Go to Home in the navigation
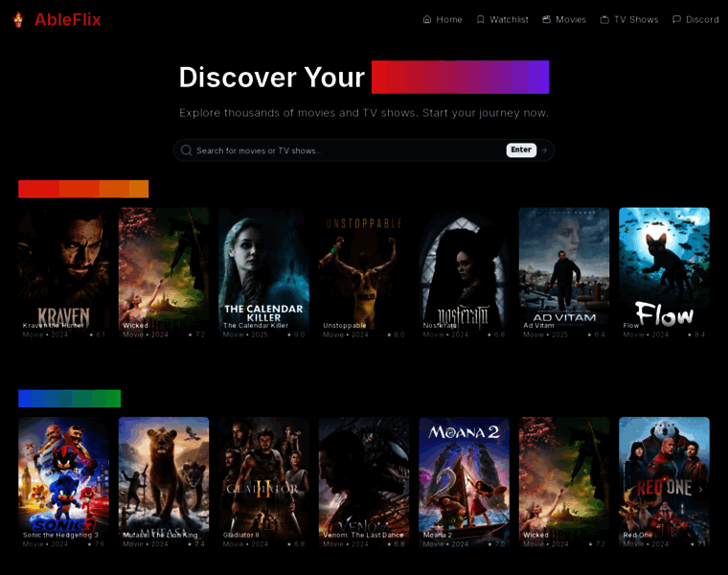Viewport: 728px width, 575px height. click(443, 19)
